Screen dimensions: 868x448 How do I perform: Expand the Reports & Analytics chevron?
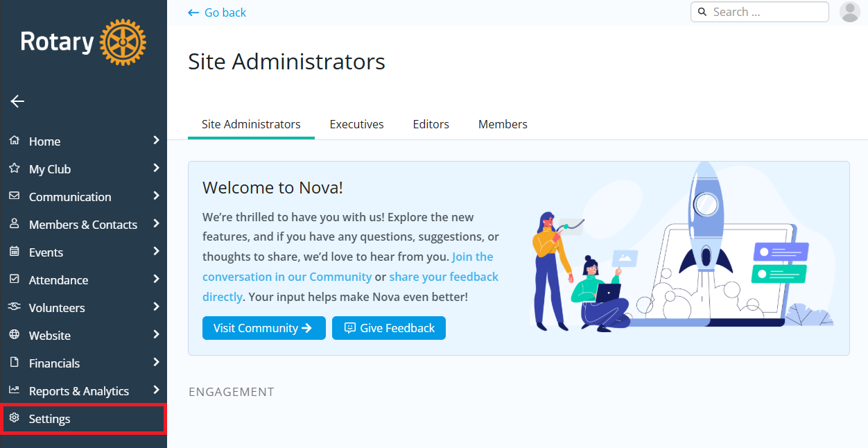156,390
